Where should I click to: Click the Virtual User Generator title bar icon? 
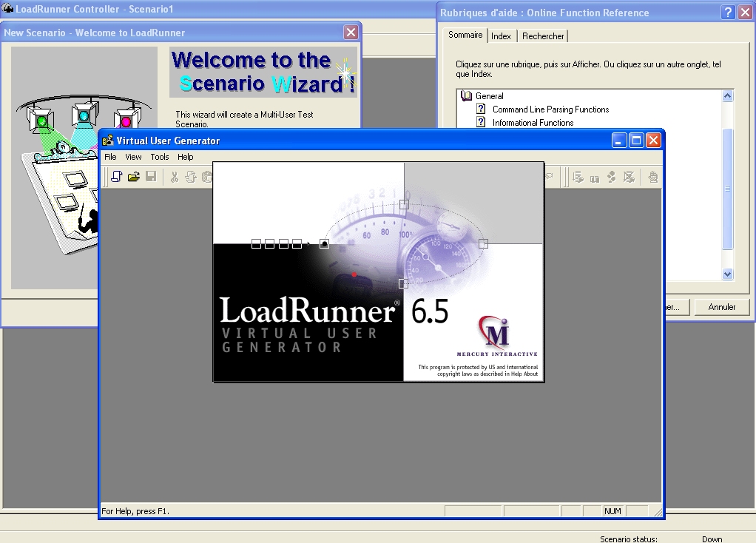coord(108,141)
